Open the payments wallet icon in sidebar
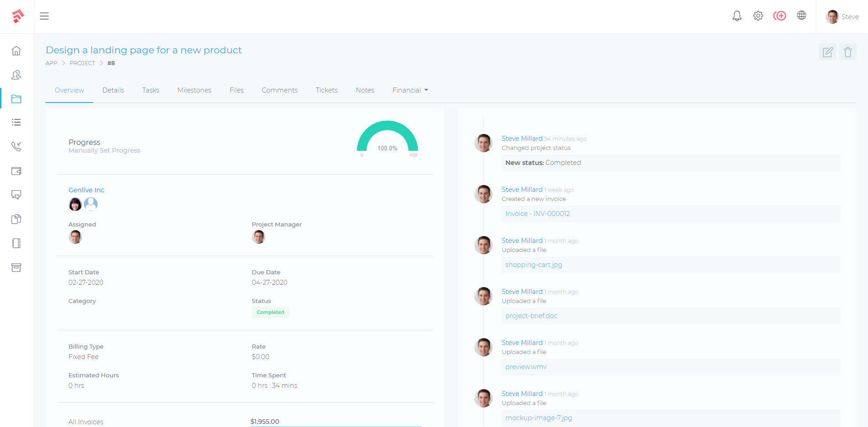 click(16, 171)
